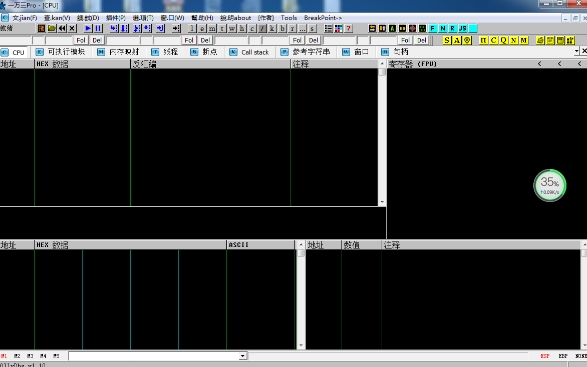The width and height of the screenshot is (587, 367).
Task: Click the first Fol button
Action: click(81, 40)
